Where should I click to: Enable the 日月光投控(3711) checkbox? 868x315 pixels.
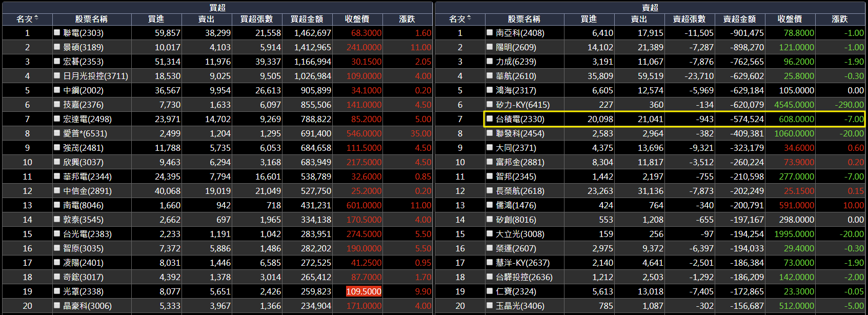tap(57, 75)
